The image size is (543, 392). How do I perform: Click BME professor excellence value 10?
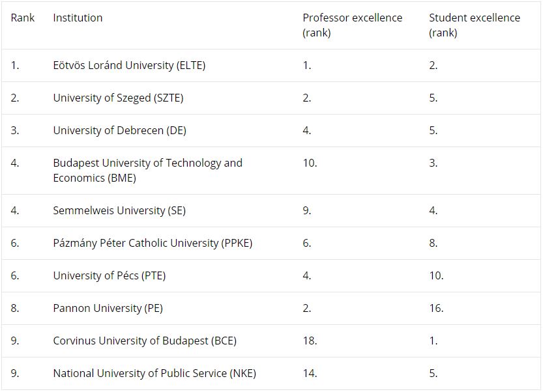tap(310, 163)
